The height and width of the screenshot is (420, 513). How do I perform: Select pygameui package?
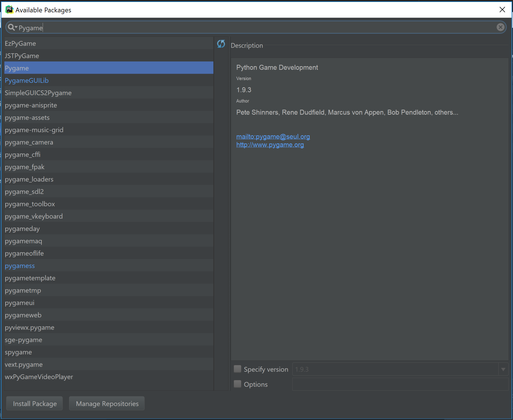click(109, 303)
